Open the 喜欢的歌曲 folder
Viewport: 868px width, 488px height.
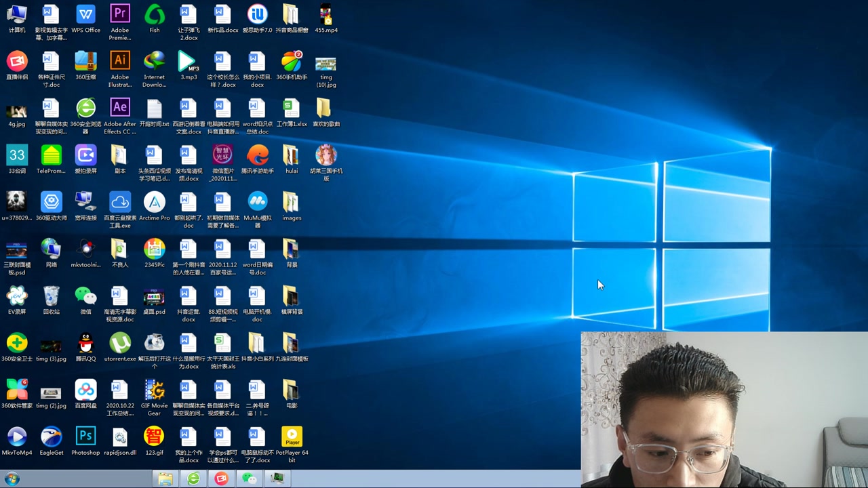[326, 113]
